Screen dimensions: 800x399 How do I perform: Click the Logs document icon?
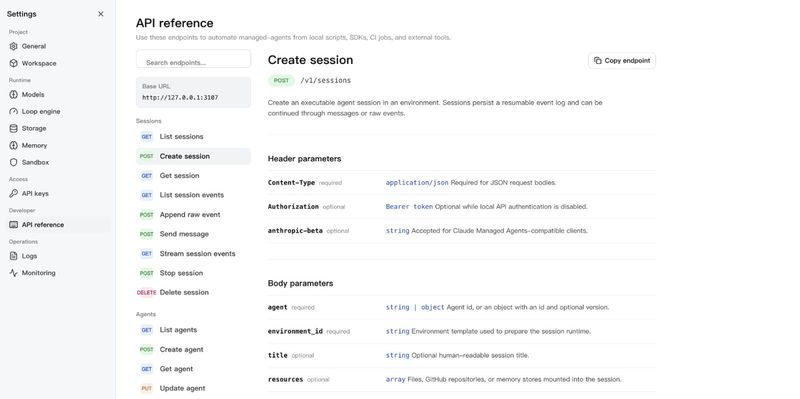coord(13,256)
